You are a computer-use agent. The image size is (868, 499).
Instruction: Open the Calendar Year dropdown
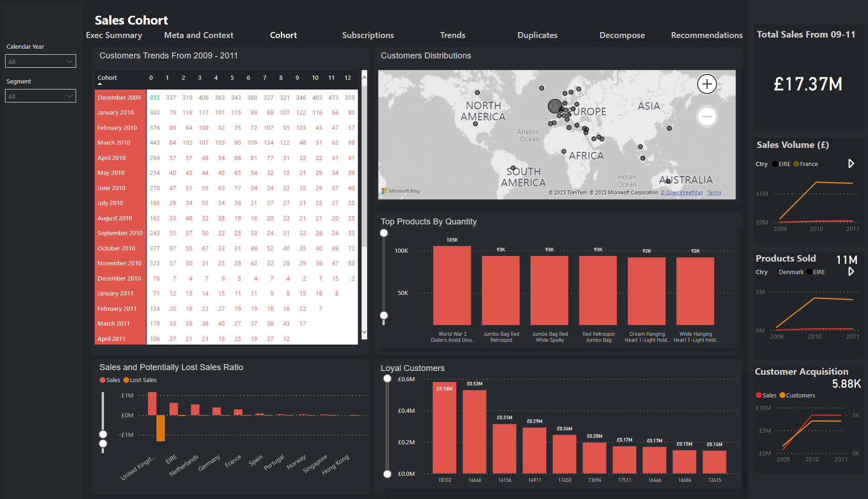(x=40, y=61)
